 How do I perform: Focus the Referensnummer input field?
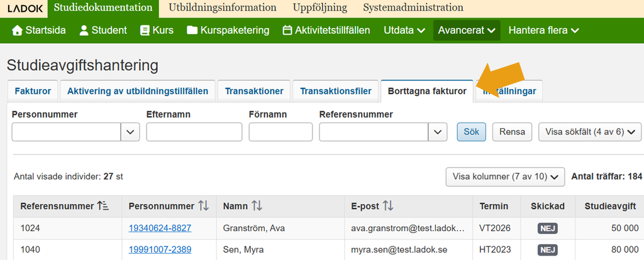point(374,132)
